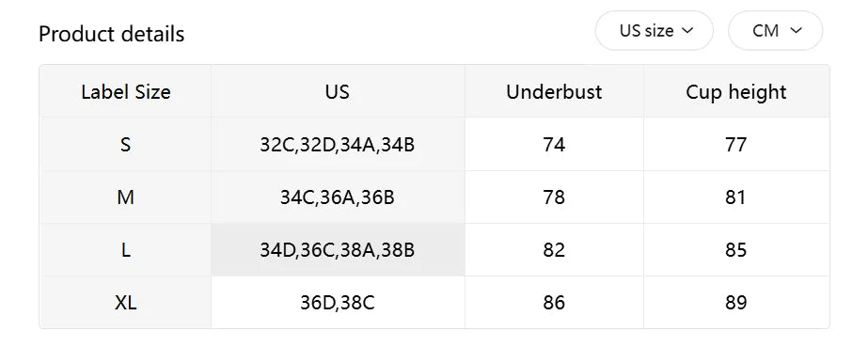The image size is (868, 347).
Task: Open the US size dropdown
Action: click(654, 30)
